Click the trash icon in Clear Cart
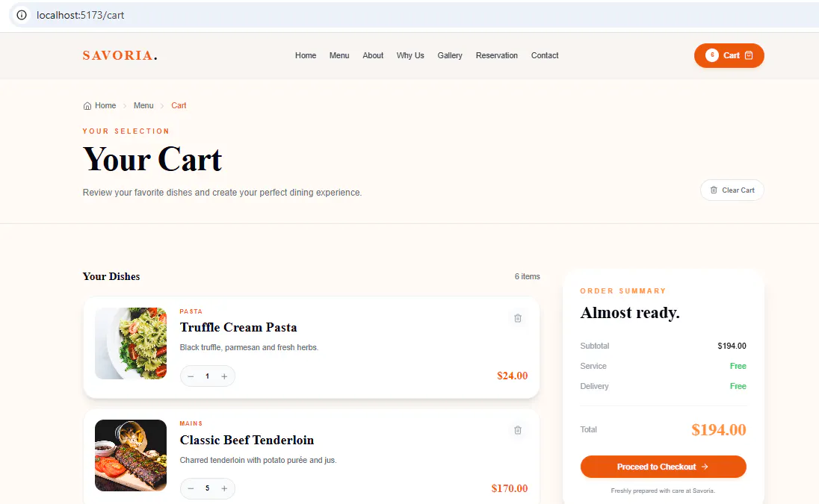 (714, 190)
